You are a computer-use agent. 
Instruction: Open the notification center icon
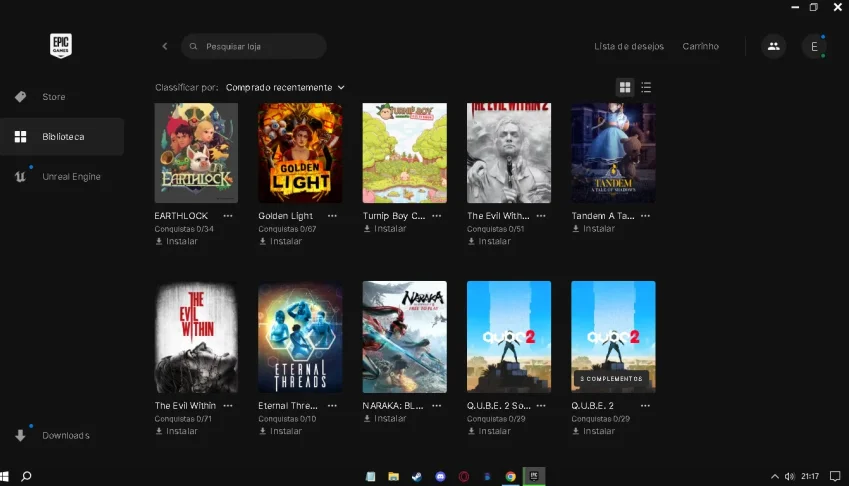(x=835, y=476)
